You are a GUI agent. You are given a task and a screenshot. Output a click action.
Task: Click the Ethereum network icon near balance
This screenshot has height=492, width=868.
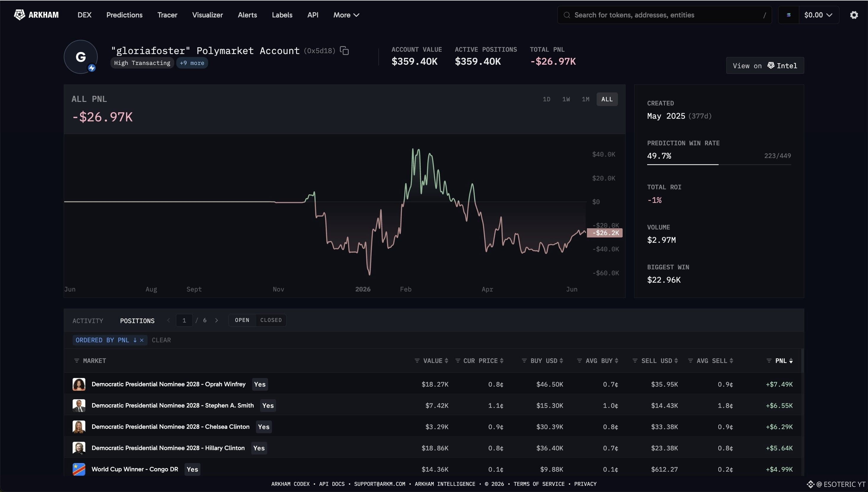point(789,15)
